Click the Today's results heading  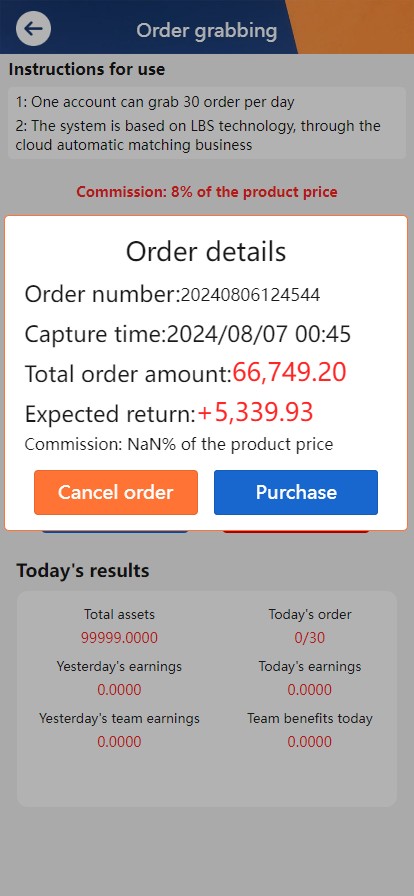click(x=83, y=570)
